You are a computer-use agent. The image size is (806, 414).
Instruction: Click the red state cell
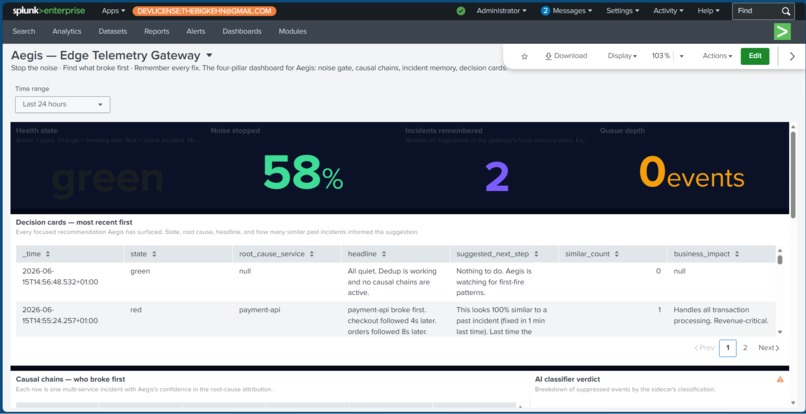[136, 310]
